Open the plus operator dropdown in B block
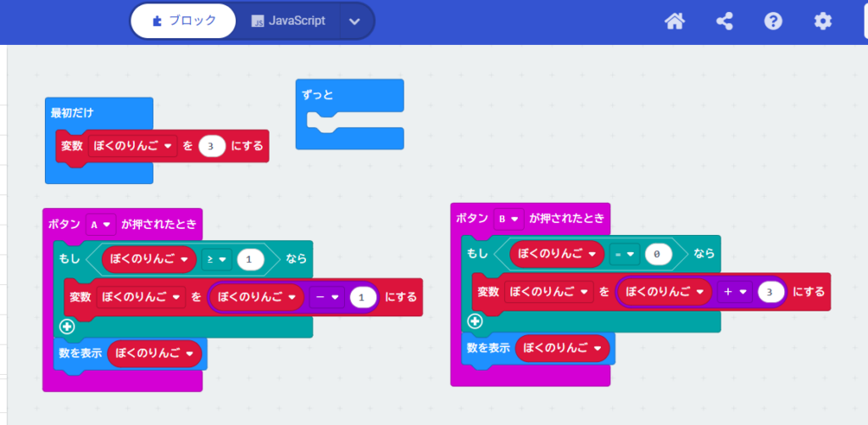This screenshot has height=425, width=868. (x=735, y=292)
